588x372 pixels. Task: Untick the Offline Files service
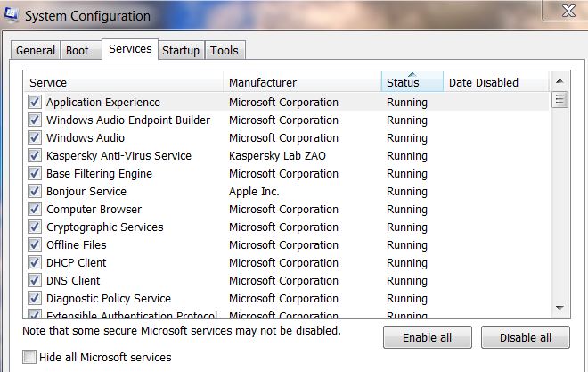[35, 245]
